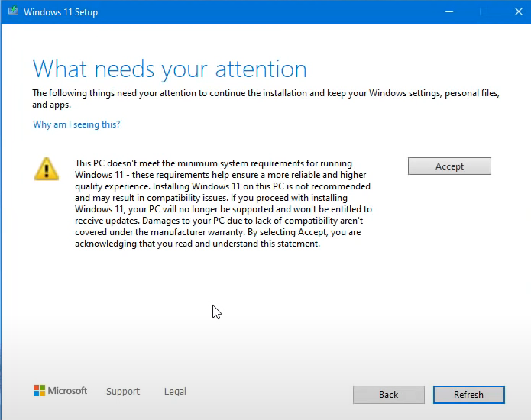Screen dimensions: 531x420
Task: Open the Legal link
Action: click(x=175, y=391)
